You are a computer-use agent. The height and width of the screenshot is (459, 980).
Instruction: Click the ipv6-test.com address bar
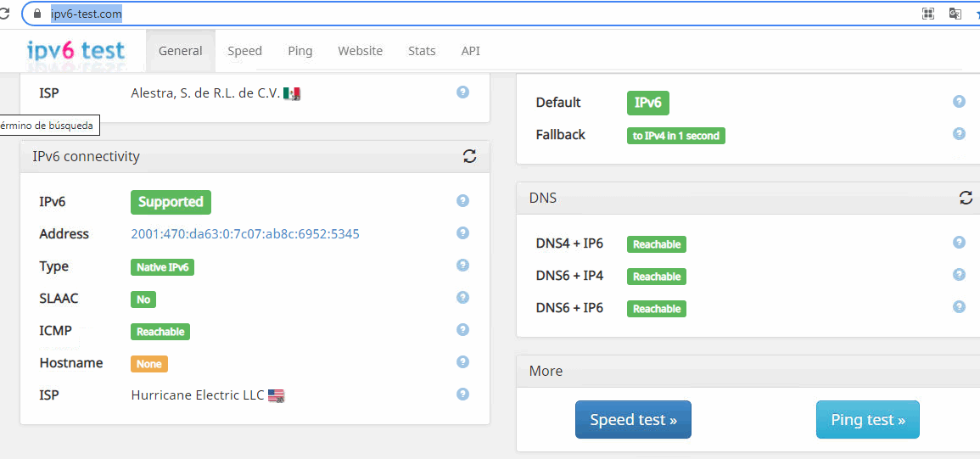tap(424, 14)
